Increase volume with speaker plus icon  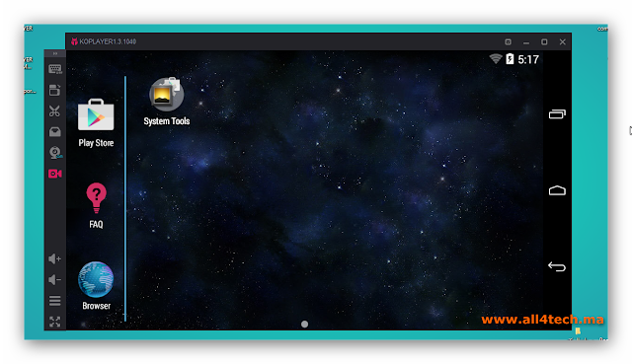(55, 258)
